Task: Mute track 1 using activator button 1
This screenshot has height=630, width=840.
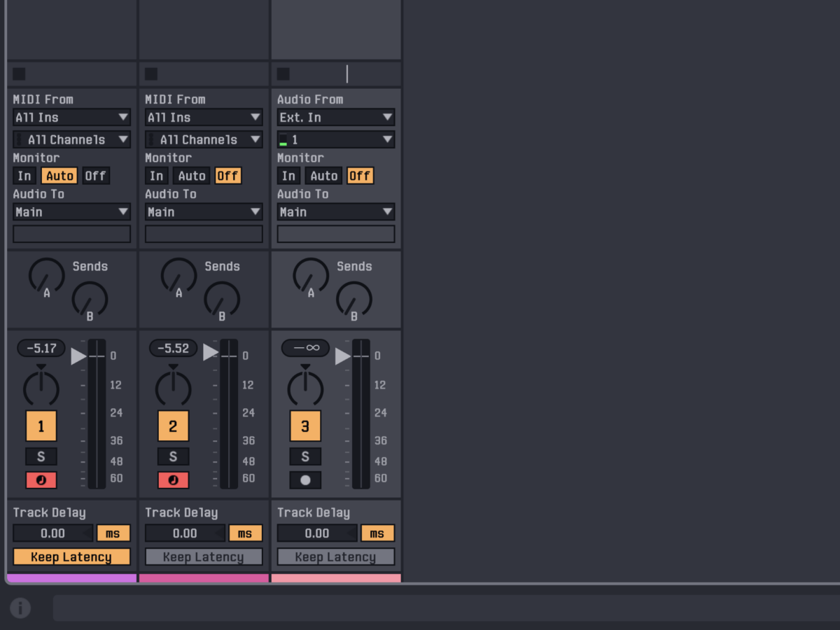Action: [x=41, y=426]
